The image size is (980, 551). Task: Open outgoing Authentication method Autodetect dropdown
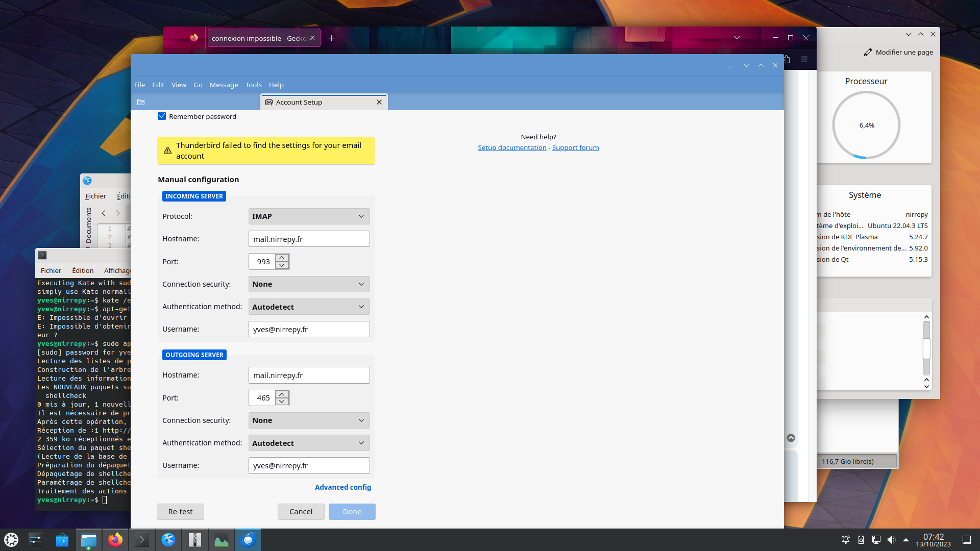coord(309,443)
